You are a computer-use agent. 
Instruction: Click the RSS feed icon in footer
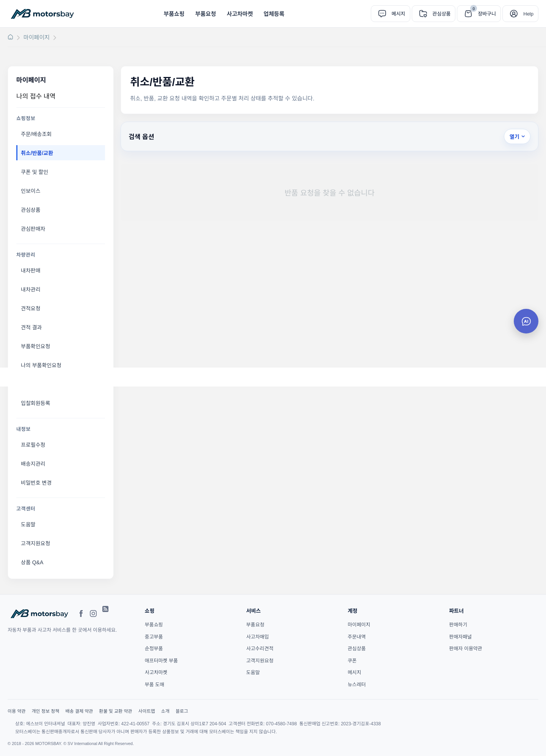[105, 609]
